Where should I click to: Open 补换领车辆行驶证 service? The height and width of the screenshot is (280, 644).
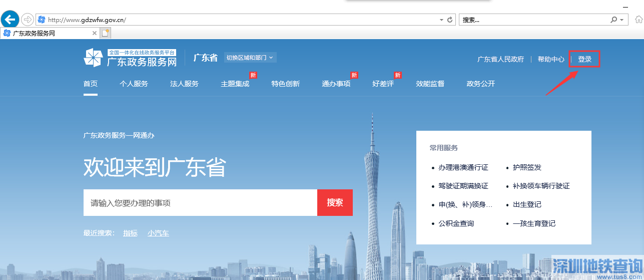pyautogui.click(x=541, y=186)
